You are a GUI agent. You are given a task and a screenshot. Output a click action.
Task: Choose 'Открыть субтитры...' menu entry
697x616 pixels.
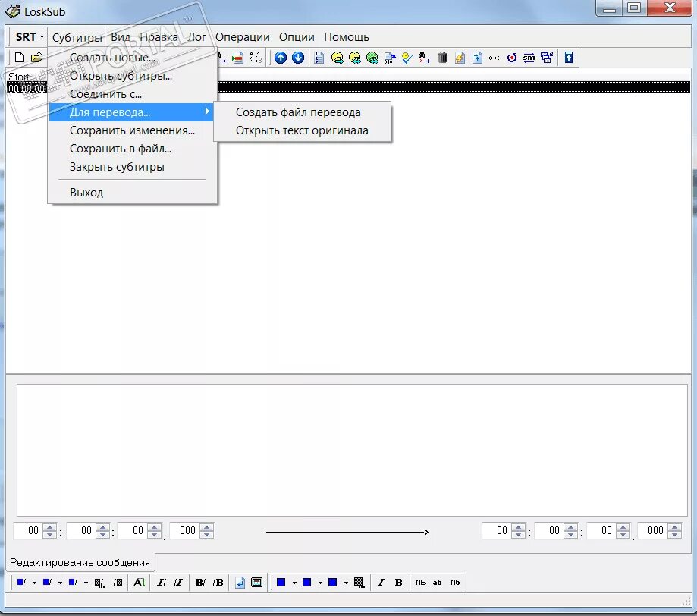132,76
